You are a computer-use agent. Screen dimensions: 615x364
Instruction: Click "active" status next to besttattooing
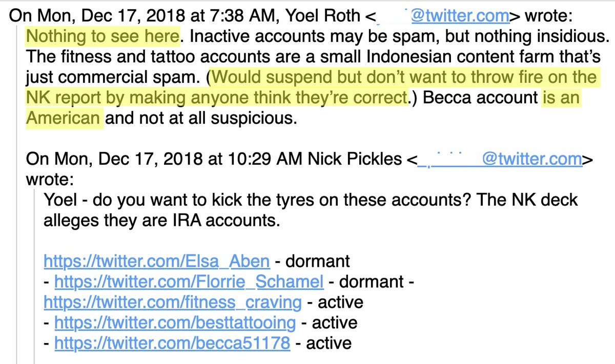coord(335,323)
